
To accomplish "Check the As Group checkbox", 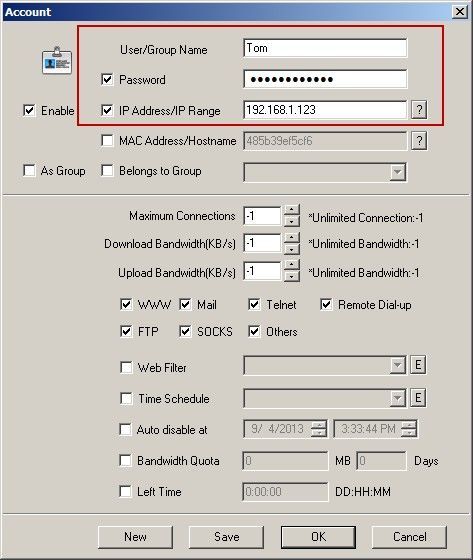I will (29, 171).
